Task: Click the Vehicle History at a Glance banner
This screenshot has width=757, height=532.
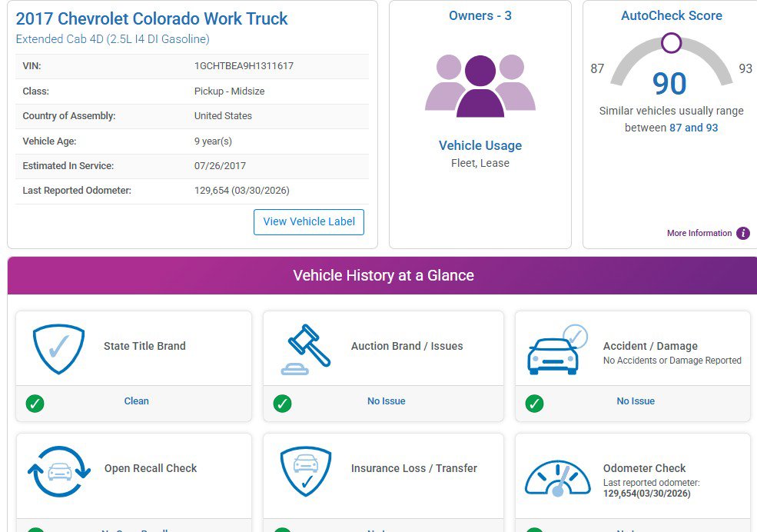Action: pyautogui.click(x=383, y=275)
